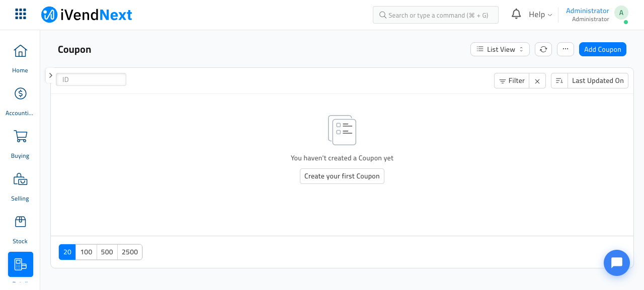The width and height of the screenshot is (644, 290).
Task: Click the iVendNext logo
Action: coord(87,15)
